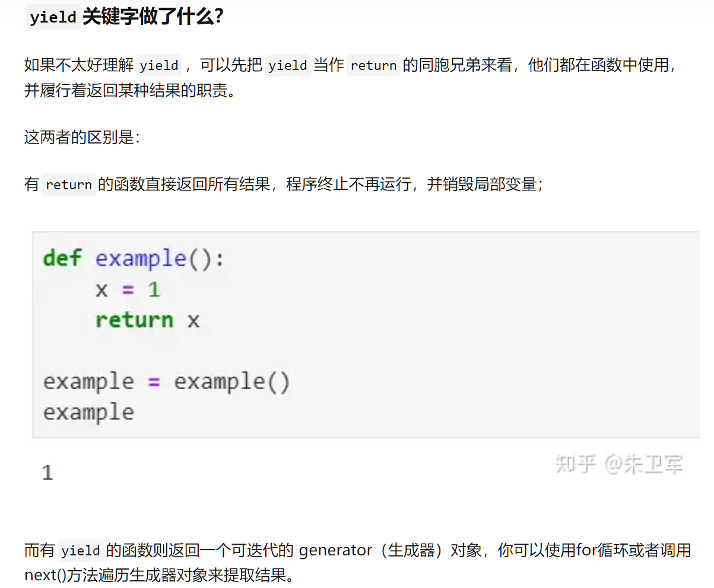Click the word generator in last paragraph
Image resolution: width=714 pixels, height=588 pixels.
click(x=335, y=551)
